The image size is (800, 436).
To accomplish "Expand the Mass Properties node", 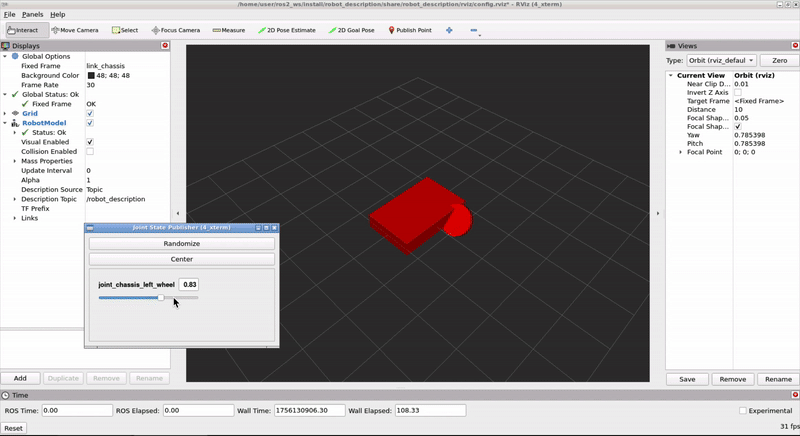I will 15,161.
